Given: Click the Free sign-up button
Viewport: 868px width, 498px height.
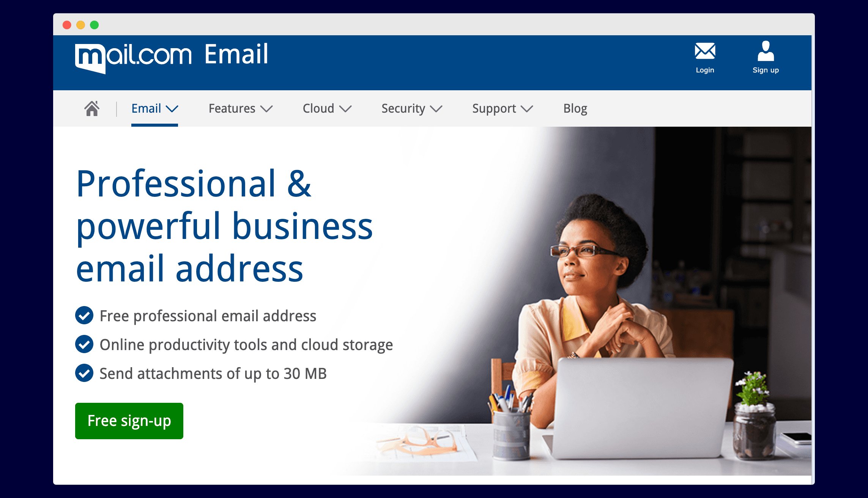Looking at the screenshot, I should tap(128, 420).
